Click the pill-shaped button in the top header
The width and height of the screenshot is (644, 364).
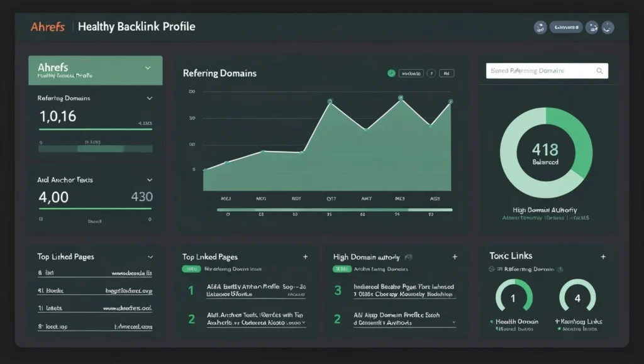[566, 27]
